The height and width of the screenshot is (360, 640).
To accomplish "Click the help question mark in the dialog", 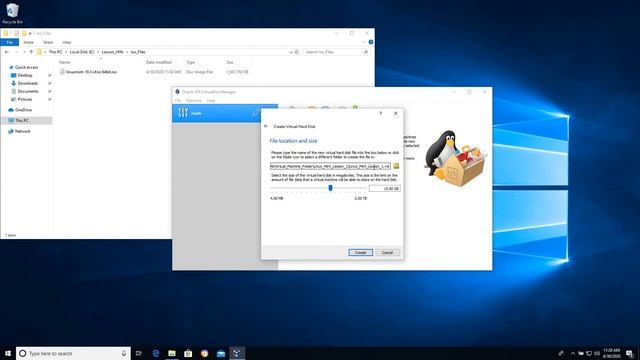I will (381, 113).
